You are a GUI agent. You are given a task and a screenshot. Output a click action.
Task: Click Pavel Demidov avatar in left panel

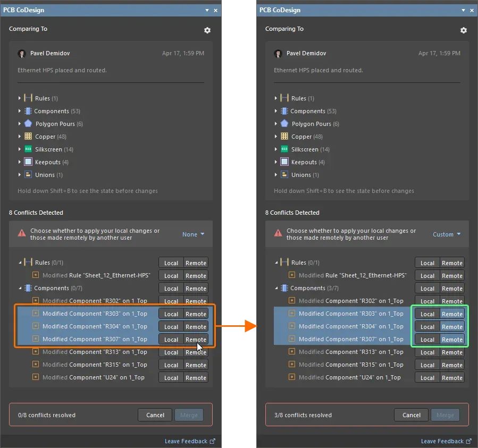point(22,54)
